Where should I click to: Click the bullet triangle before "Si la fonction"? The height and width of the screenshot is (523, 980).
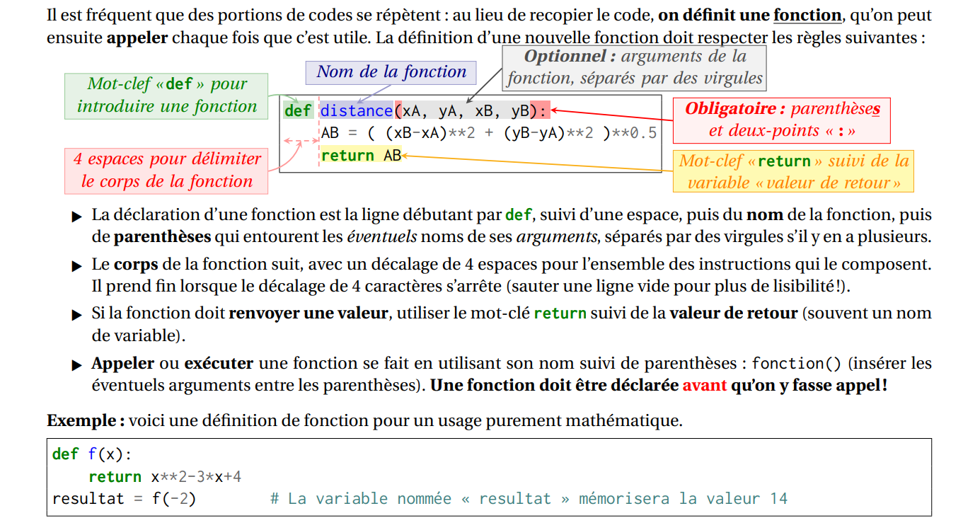(77, 316)
